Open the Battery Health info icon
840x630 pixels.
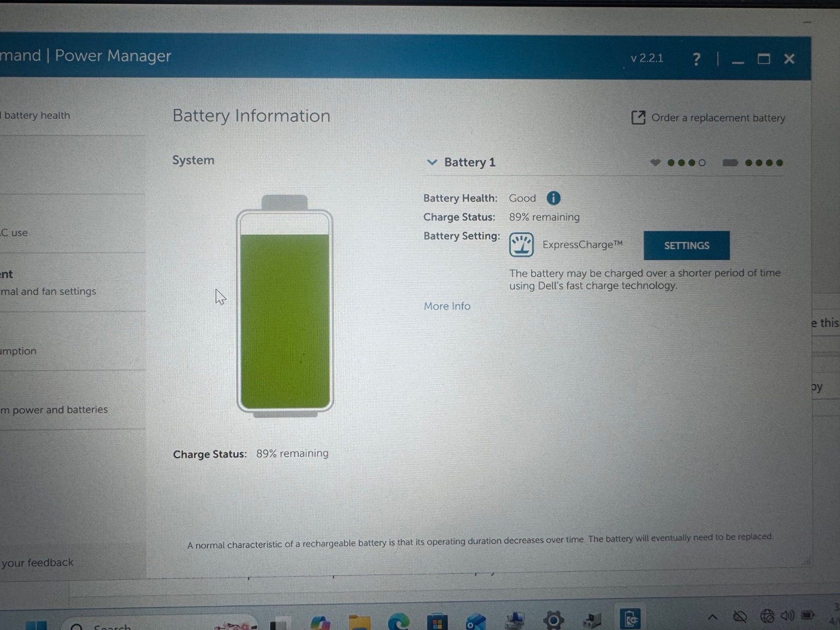point(553,198)
